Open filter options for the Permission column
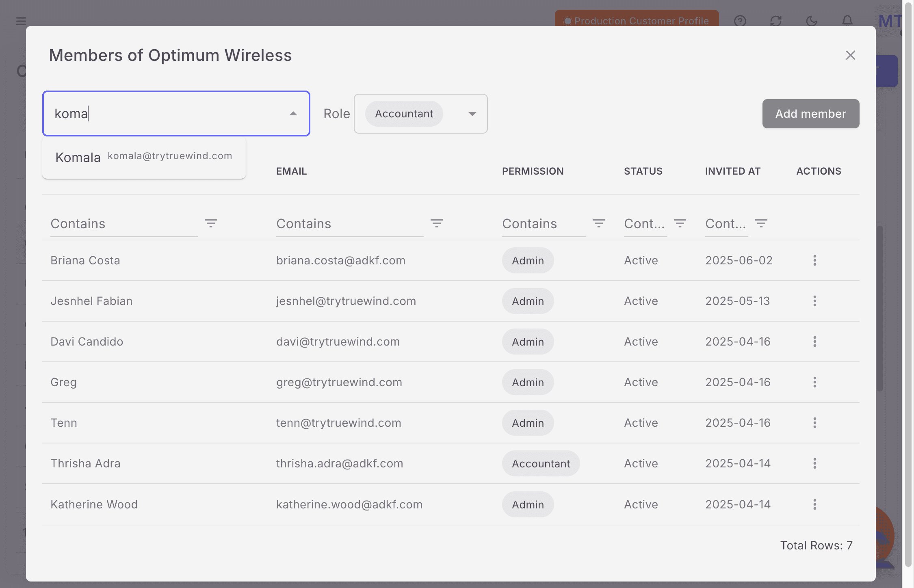Viewport: 914px width, 588px height. [x=599, y=223]
